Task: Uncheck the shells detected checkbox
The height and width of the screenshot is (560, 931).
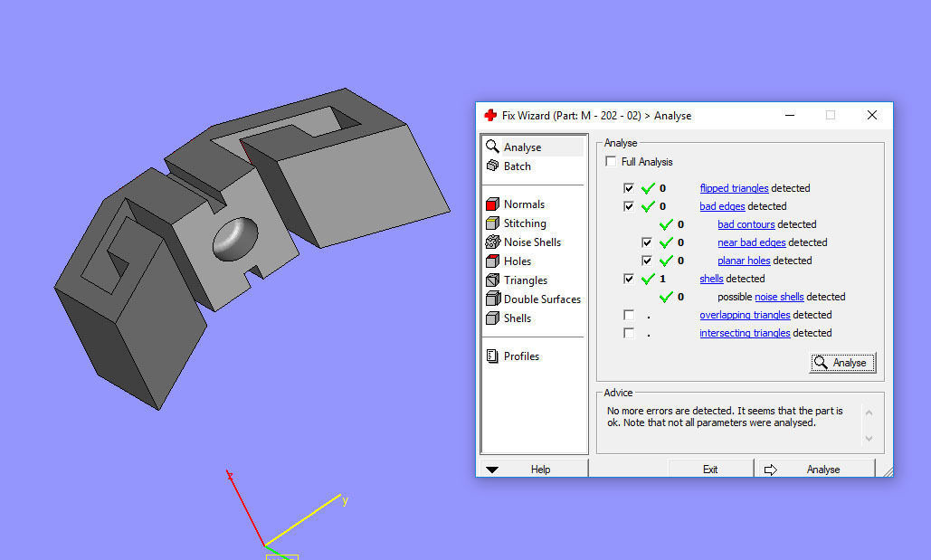Action: tap(628, 280)
